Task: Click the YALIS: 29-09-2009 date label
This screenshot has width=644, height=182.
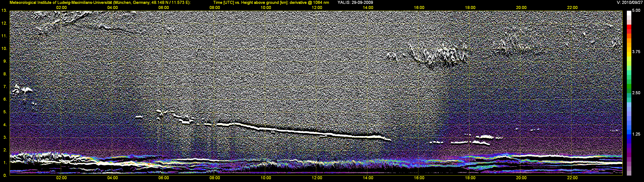Action: click(x=355, y=3)
